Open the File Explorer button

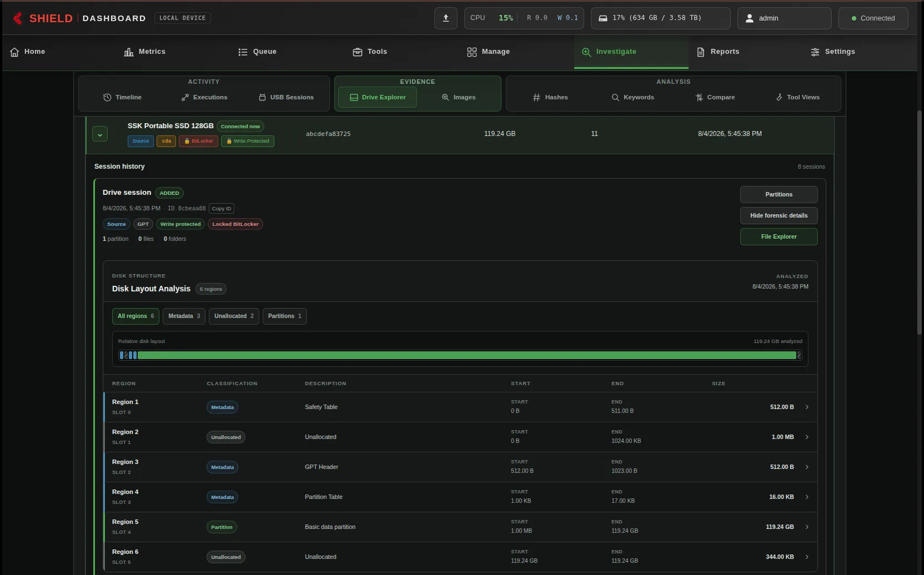(779, 236)
